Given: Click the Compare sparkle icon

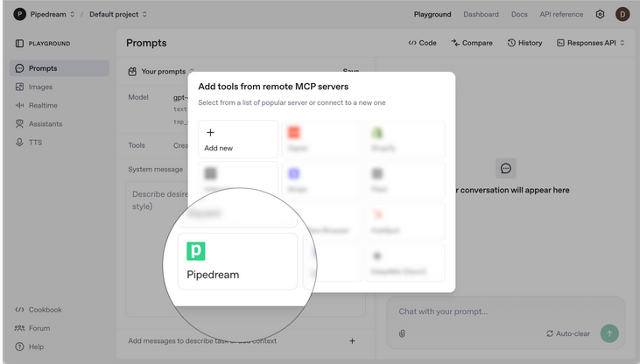Looking at the screenshot, I should (455, 43).
